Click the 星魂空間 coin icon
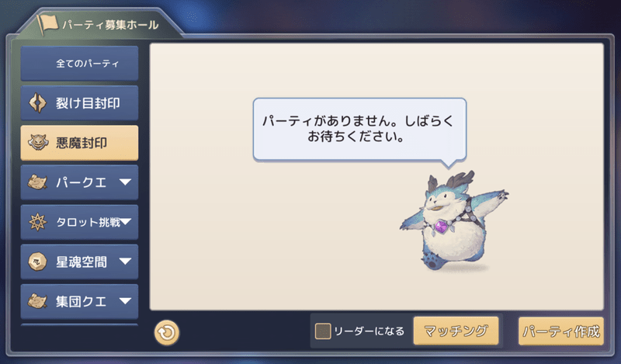 tap(37, 262)
